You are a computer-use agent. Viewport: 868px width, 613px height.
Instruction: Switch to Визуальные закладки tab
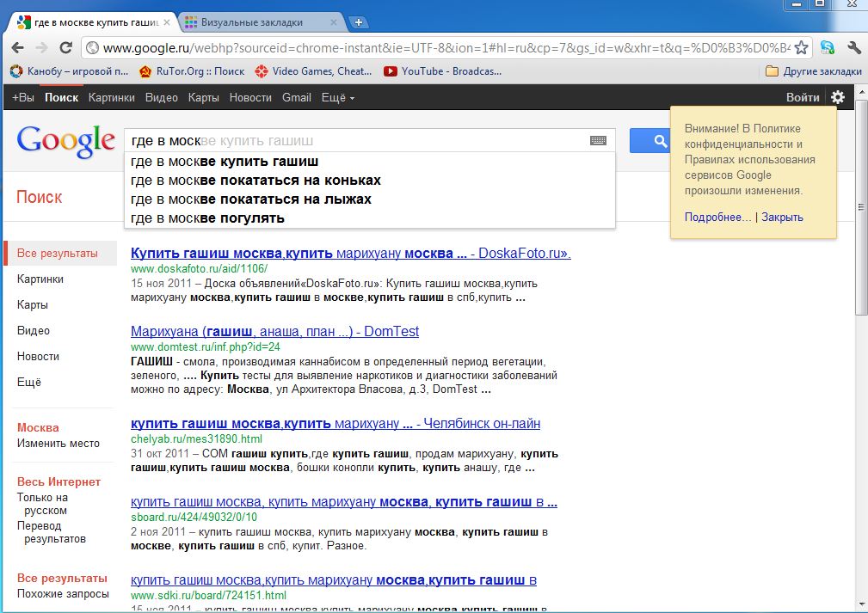pyautogui.click(x=252, y=22)
